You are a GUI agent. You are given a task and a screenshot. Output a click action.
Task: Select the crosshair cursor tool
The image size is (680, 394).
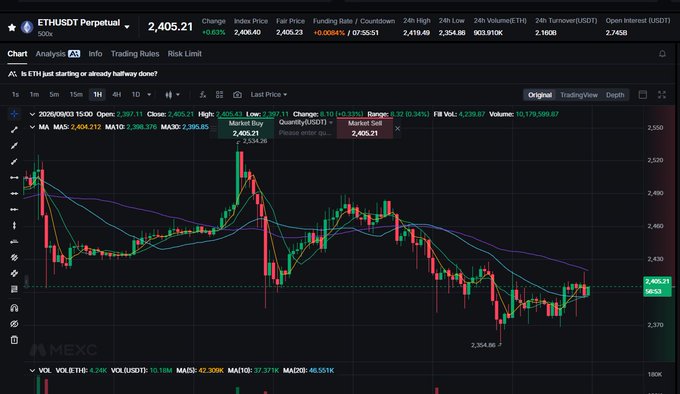tap(14, 114)
